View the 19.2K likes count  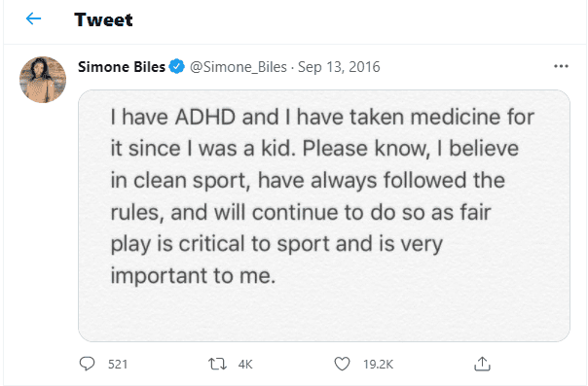pyautogui.click(x=378, y=365)
